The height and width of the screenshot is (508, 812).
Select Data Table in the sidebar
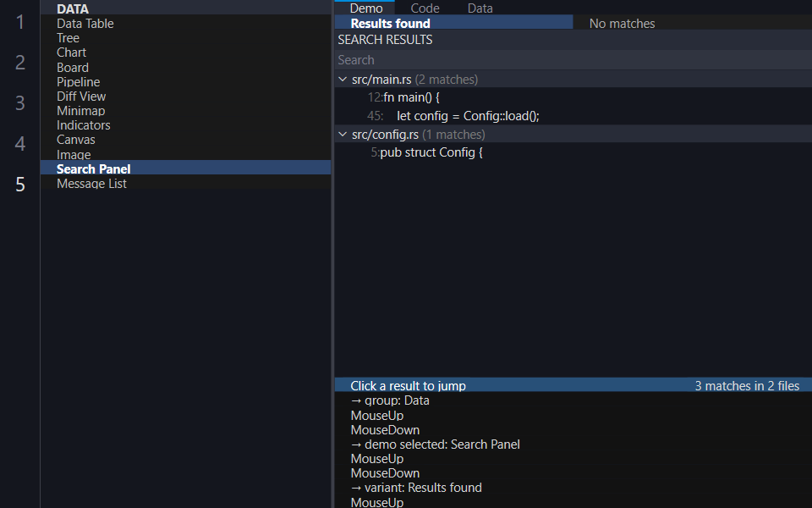[x=185, y=24]
